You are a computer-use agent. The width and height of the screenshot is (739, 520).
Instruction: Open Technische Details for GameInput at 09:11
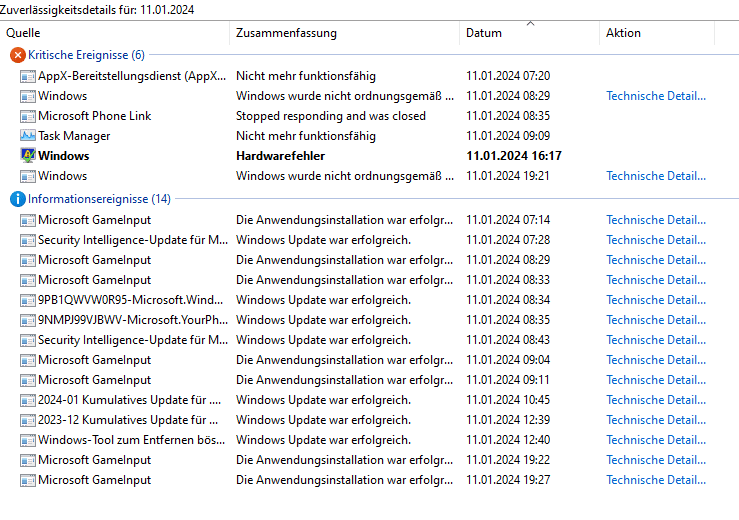point(656,380)
